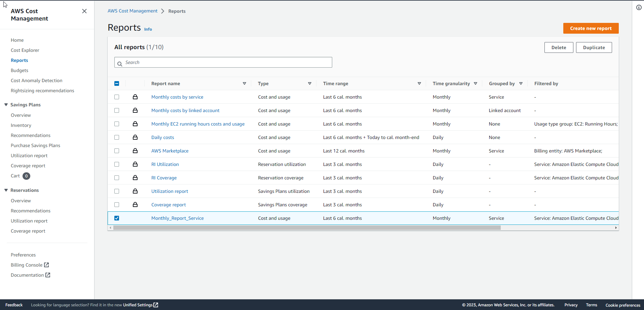
Task: Click the Cart count badge showing 0
Action: pos(26,176)
